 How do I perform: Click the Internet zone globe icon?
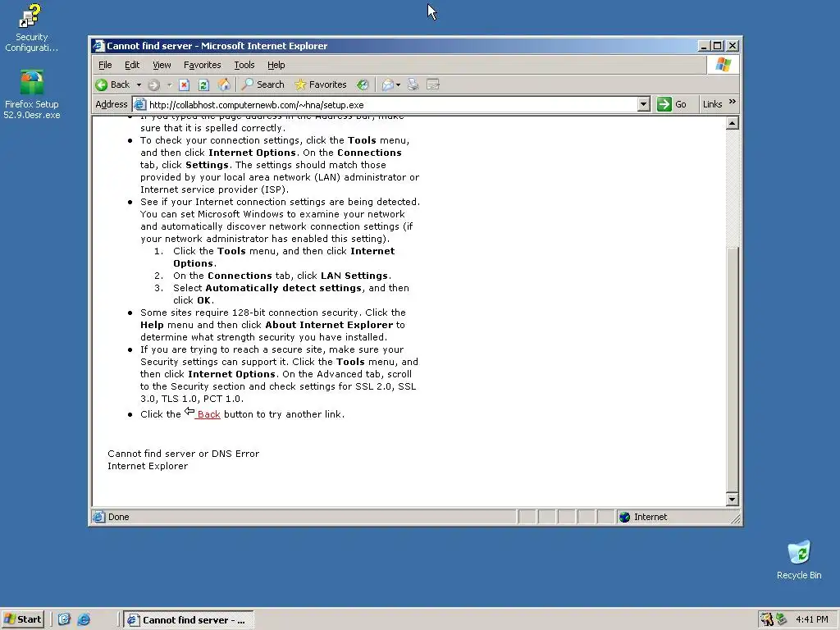pos(624,517)
